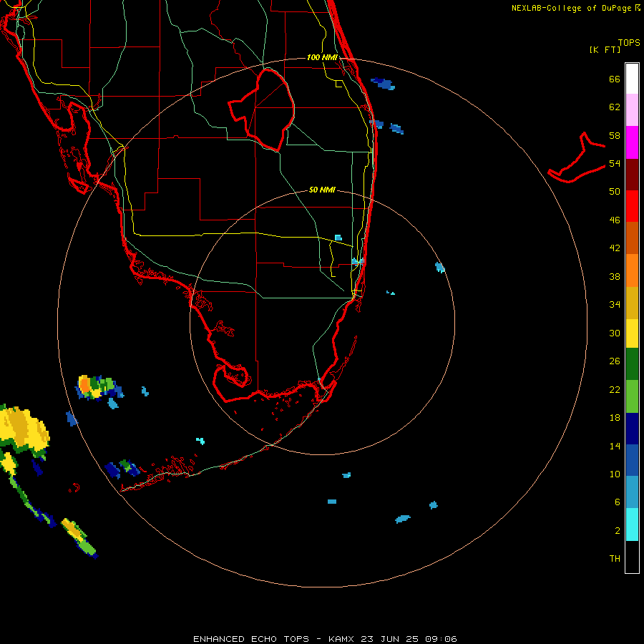Select the bright yellow legend band
The width and height of the screenshot is (644, 644).
click(632, 333)
